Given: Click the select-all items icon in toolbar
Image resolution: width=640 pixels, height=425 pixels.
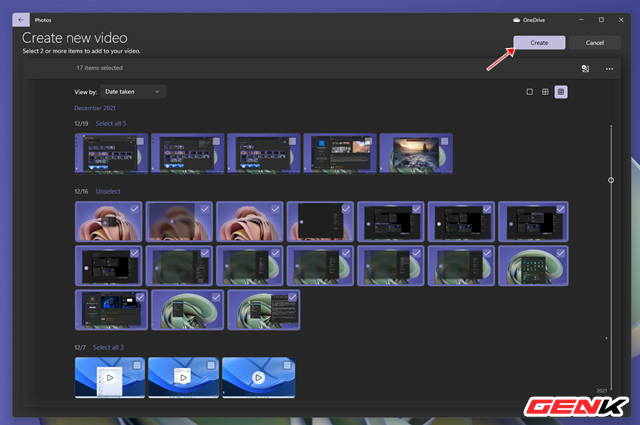Looking at the screenshot, I should click(584, 68).
